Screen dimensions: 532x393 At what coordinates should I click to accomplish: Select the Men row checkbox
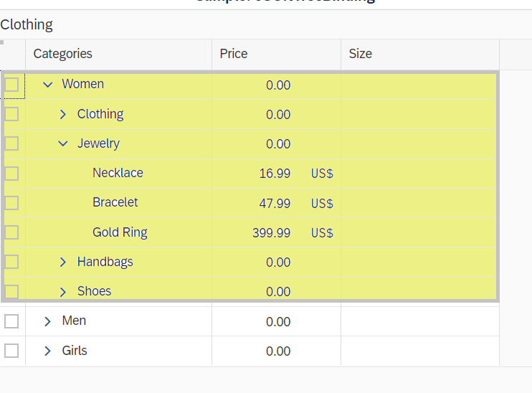point(11,321)
